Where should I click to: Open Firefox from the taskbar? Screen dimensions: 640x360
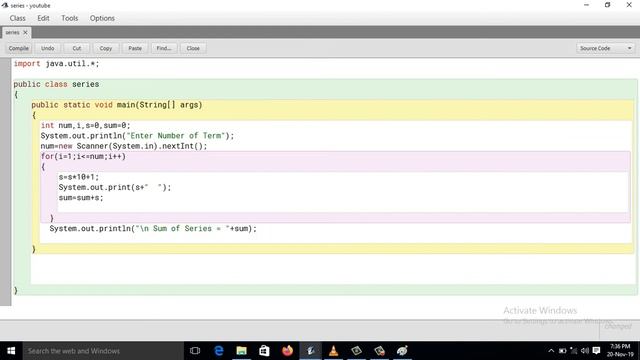point(287,351)
